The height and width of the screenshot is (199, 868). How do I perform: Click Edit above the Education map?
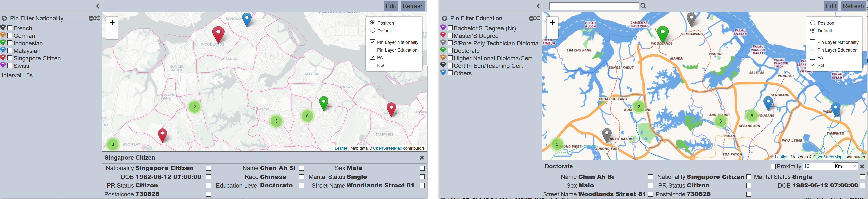tap(831, 6)
